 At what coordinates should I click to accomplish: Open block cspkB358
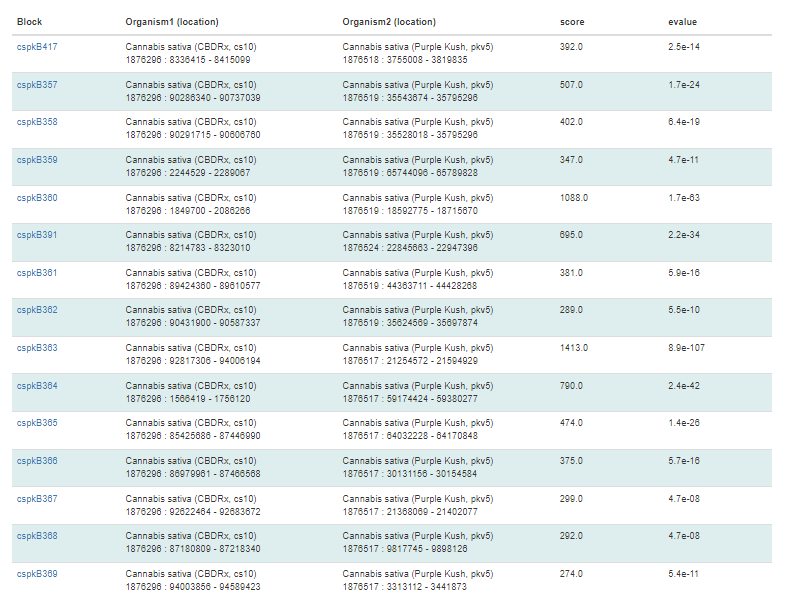(x=37, y=122)
